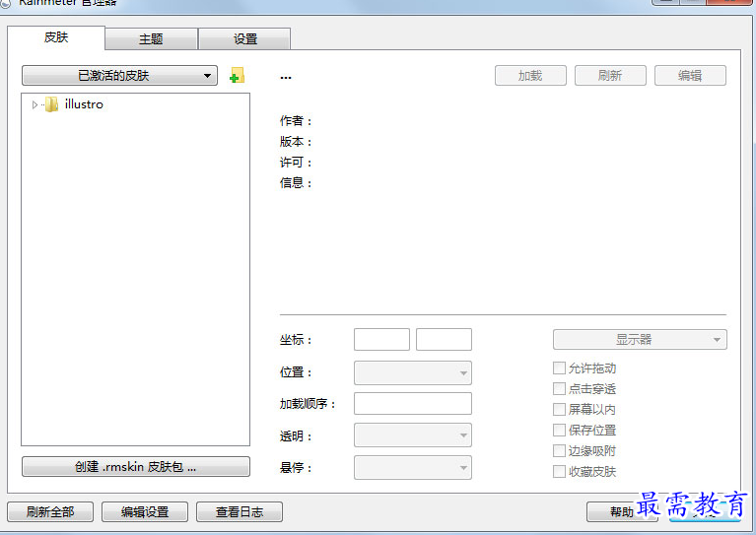This screenshot has width=756, height=535.
Task: Open the 透明 dropdown
Action: click(413, 435)
